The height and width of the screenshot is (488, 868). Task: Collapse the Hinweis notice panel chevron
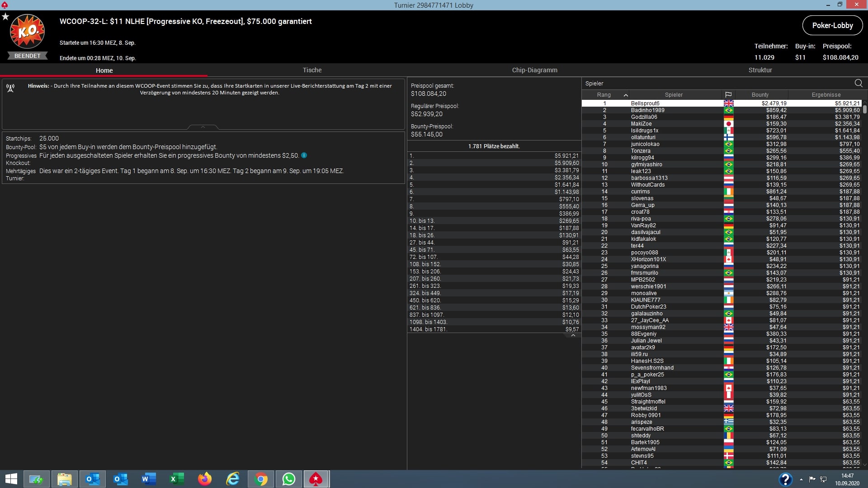(x=203, y=127)
